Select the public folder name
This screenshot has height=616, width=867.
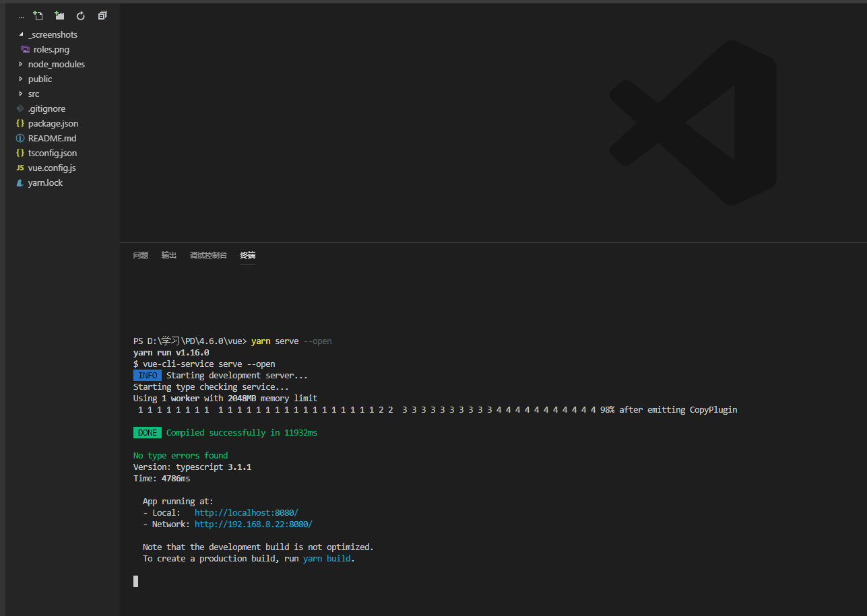[x=40, y=79]
